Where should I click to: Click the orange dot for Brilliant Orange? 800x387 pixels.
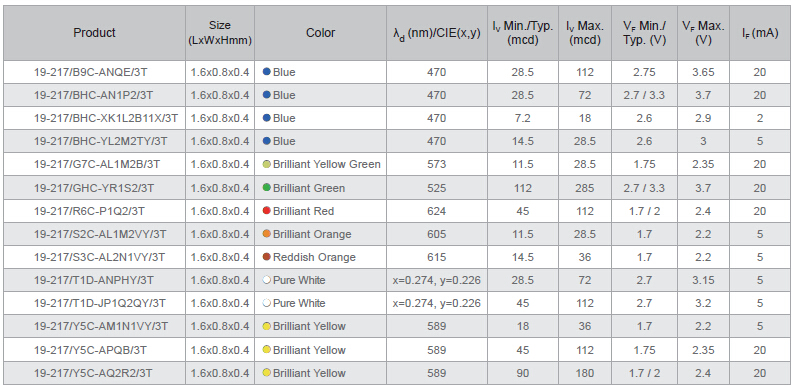click(x=266, y=234)
